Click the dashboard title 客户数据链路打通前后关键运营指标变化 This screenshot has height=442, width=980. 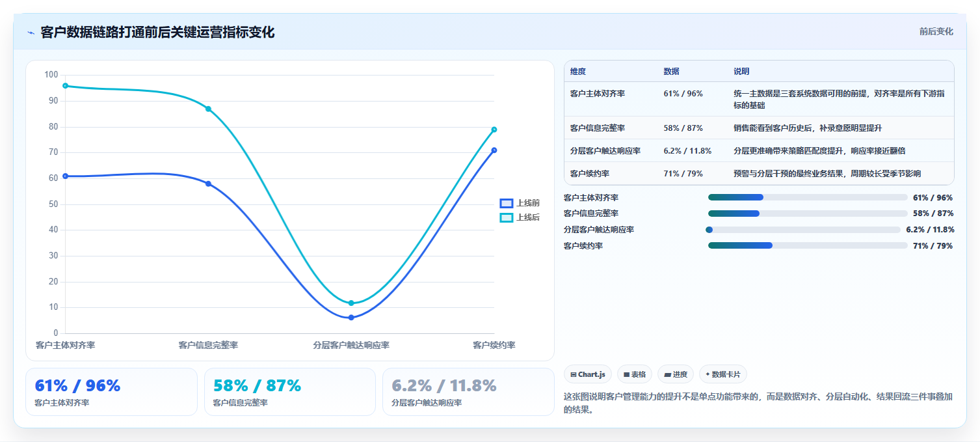tap(157, 33)
